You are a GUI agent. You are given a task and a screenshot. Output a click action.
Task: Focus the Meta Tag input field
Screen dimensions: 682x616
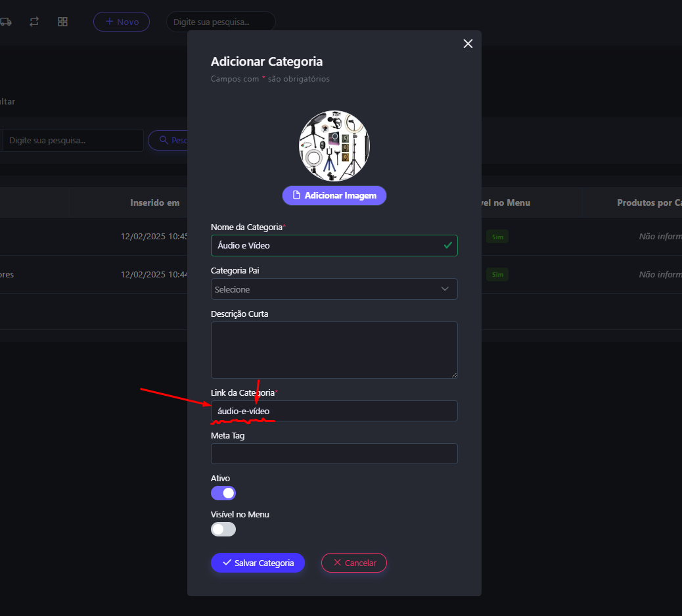[334, 454]
